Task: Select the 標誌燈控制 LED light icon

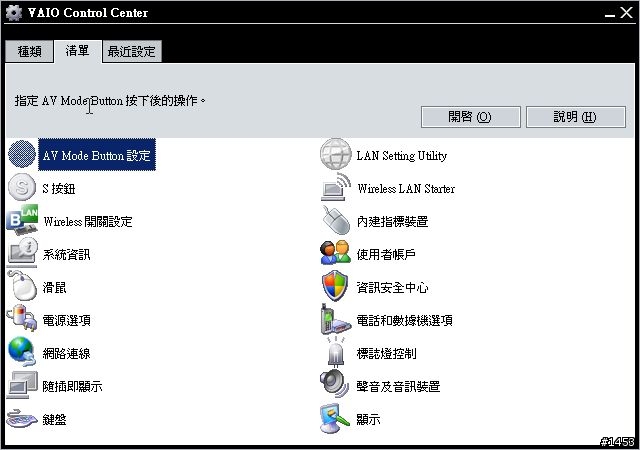Action: click(x=336, y=352)
